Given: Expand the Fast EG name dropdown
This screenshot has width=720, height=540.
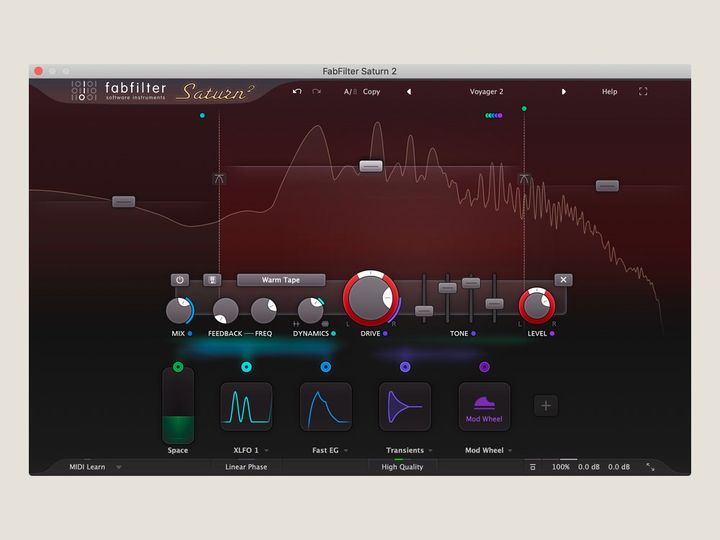Looking at the screenshot, I should coord(346,450).
